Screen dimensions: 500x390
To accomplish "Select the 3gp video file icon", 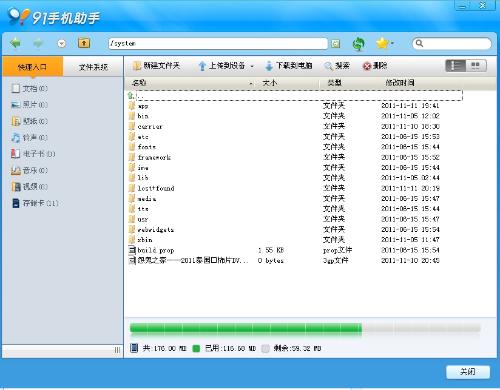I will click(132, 260).
